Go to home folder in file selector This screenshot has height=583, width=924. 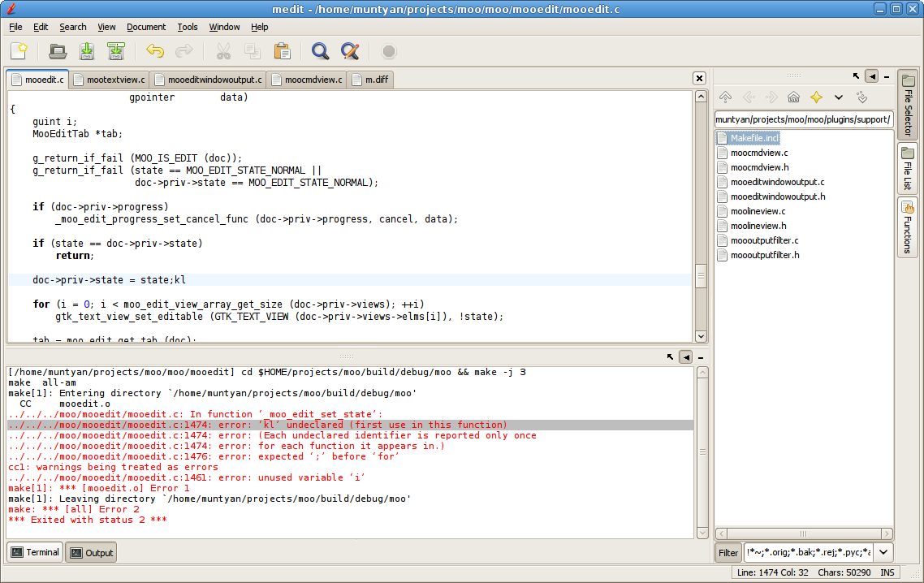tap(793, 97)
